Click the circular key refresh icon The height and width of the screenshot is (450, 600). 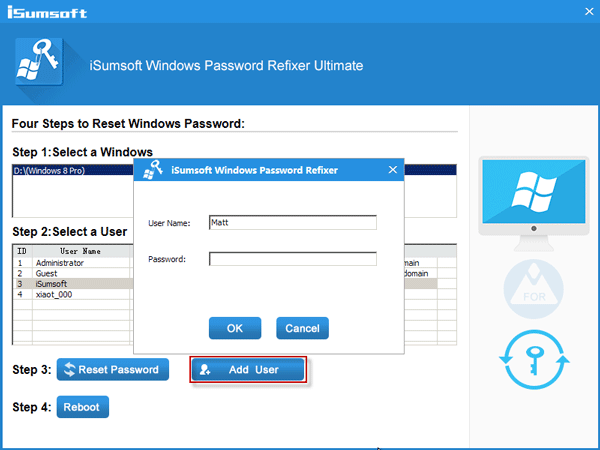(534, 360)
